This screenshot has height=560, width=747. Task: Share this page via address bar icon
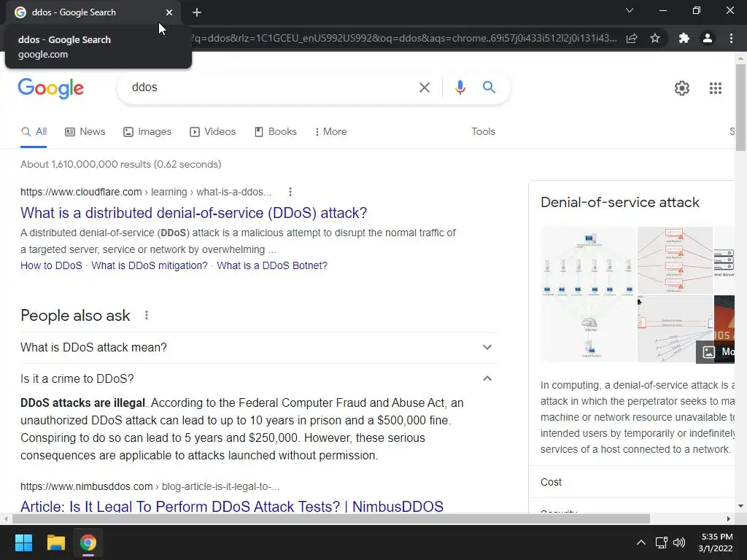click(x=632, y=38)
